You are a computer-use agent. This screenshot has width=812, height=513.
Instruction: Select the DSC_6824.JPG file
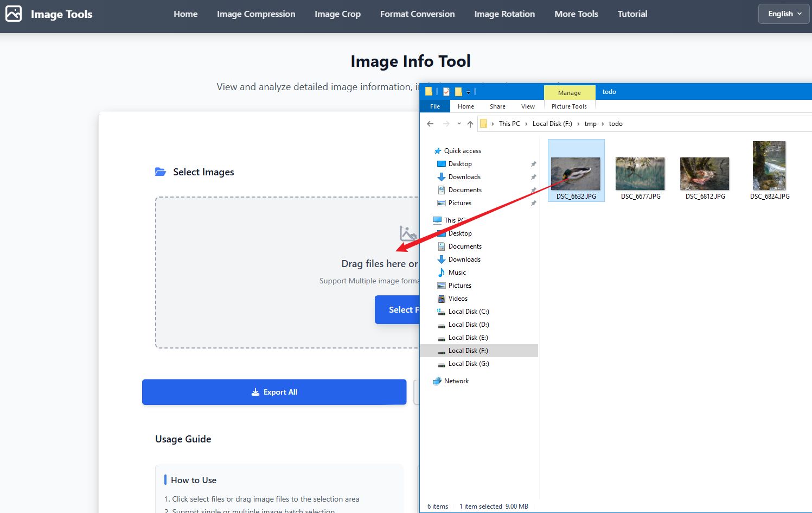pos(770,170)
